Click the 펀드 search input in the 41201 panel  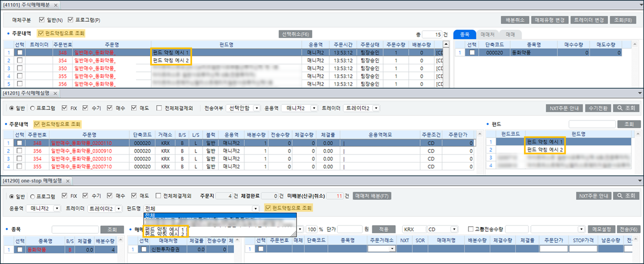(592, 124)
